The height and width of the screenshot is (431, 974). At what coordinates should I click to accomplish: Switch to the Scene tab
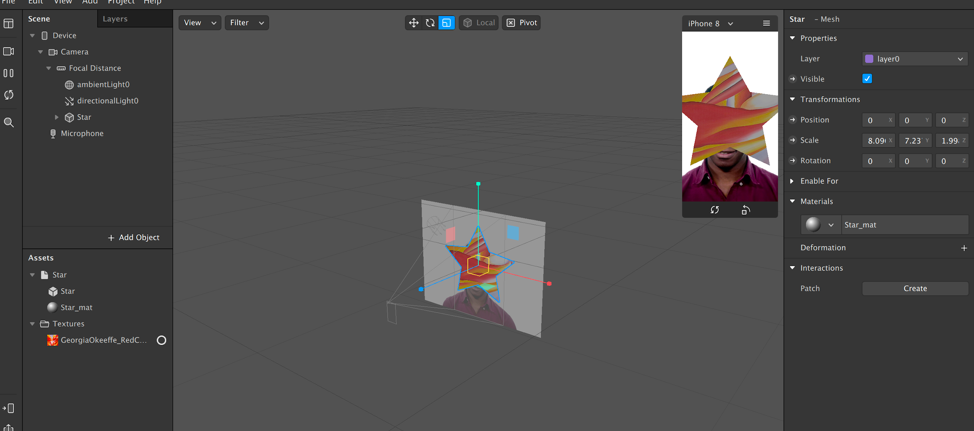[39, 19]
